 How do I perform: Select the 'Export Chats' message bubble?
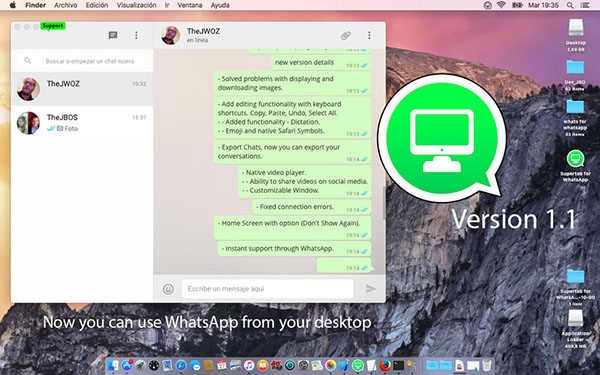[292, 152]
